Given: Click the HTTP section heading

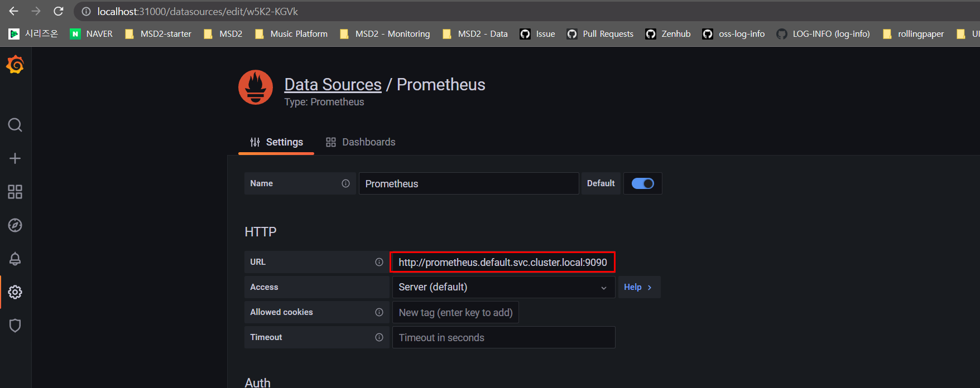Looking at the screenshot, I should point(261,232).
